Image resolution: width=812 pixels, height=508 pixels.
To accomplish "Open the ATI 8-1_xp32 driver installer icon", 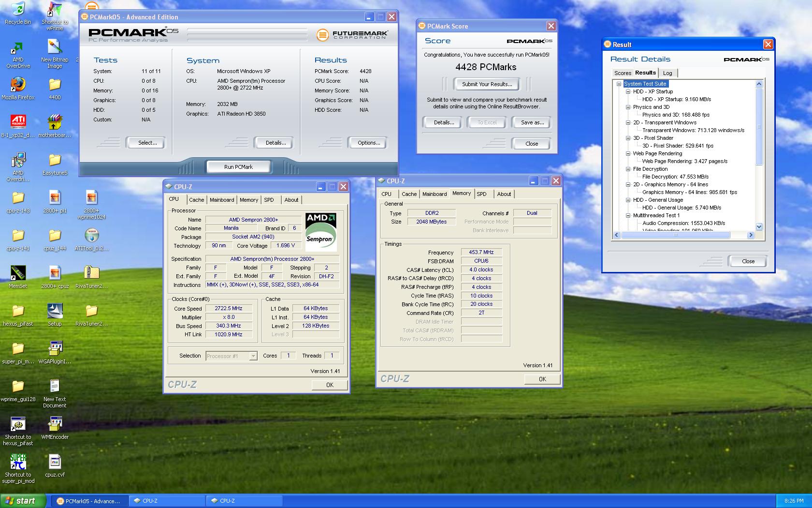I will pyautogui.click(x=18, y=126).
